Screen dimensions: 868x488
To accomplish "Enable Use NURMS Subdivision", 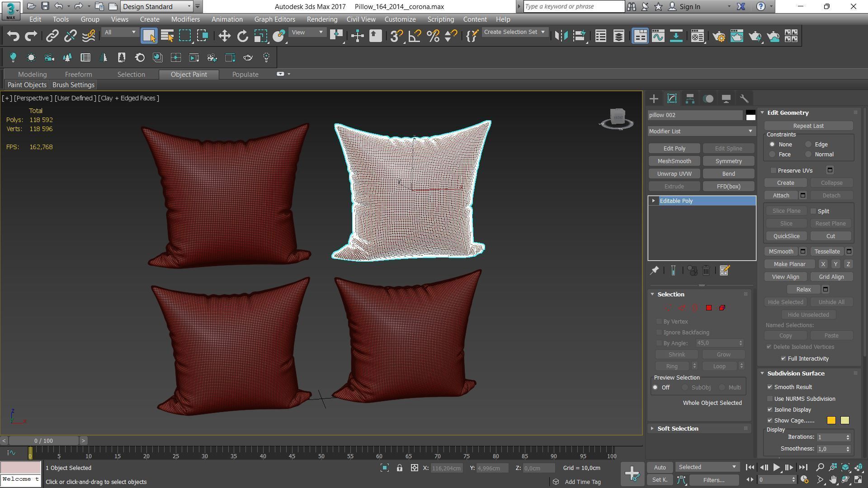I will 770,399.
